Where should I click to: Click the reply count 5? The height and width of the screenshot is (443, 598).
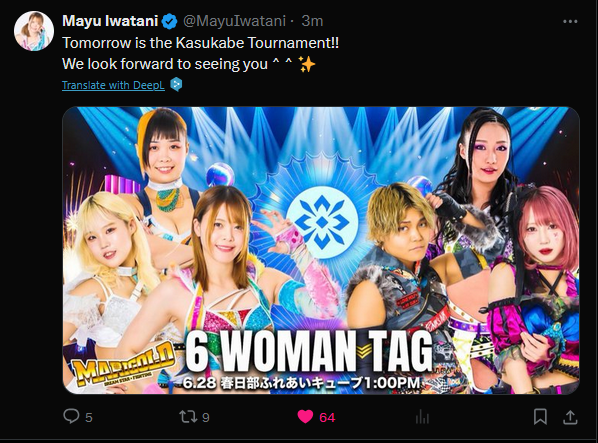point(88,417)
